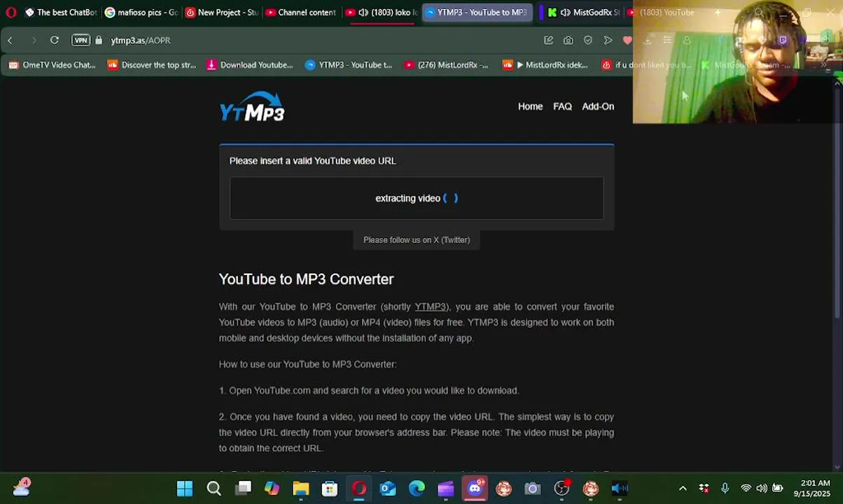Click the YouTube to MP3 Converter heading
The width and height of the screenshot is (843, 504).
pos(306,279)
